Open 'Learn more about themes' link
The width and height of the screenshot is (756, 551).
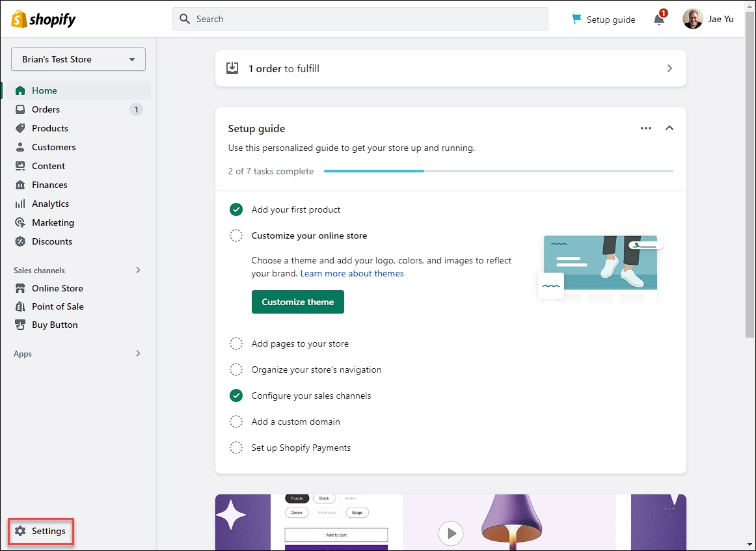pos(352,273)
